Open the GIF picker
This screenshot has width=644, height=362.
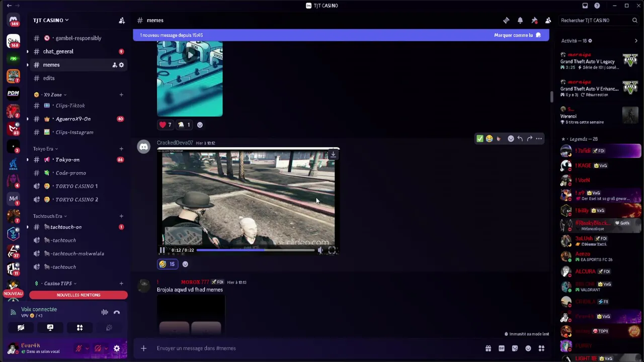[x=502, y=348]
